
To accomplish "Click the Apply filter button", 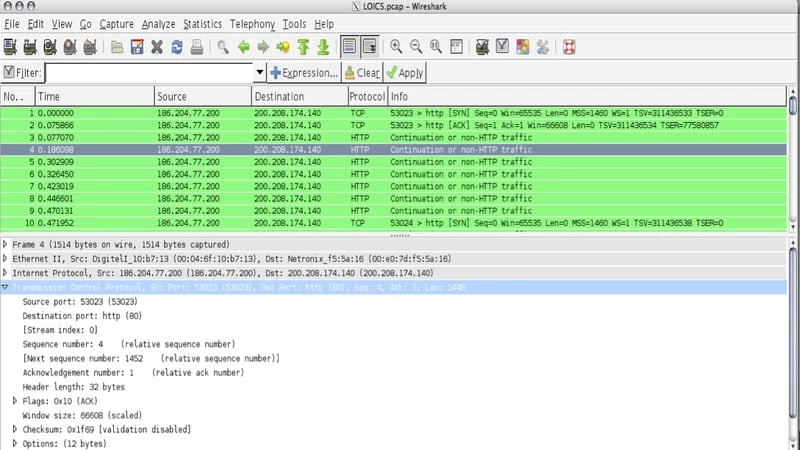I will coord(405,73).
